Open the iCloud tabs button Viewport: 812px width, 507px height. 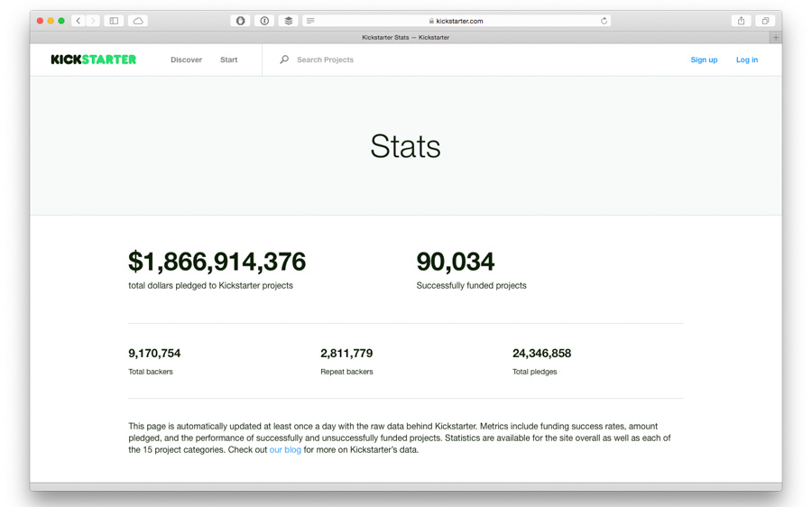coord(138,21)
